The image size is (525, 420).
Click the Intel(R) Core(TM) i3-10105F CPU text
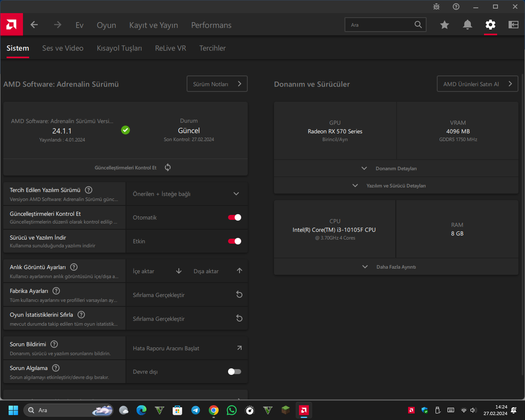tap(334, 230)
